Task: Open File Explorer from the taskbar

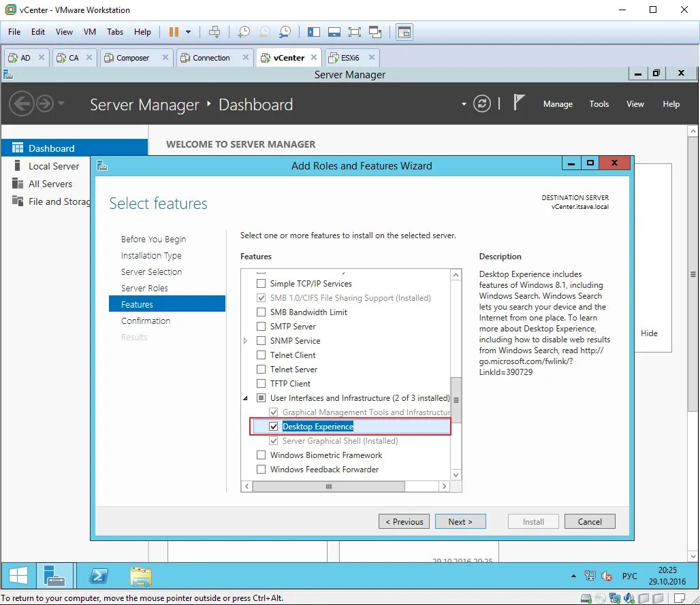Action: click(141, 576)
